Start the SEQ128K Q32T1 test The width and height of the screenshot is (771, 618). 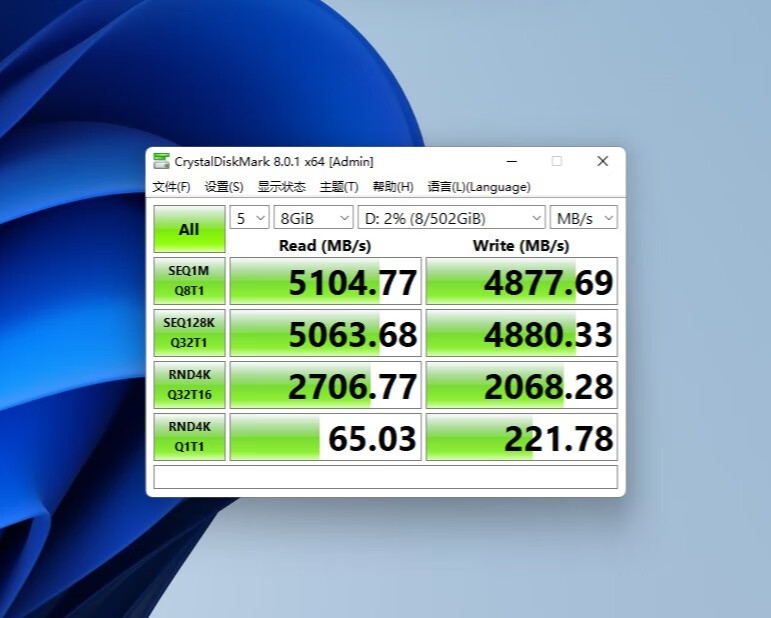(189, 333)
